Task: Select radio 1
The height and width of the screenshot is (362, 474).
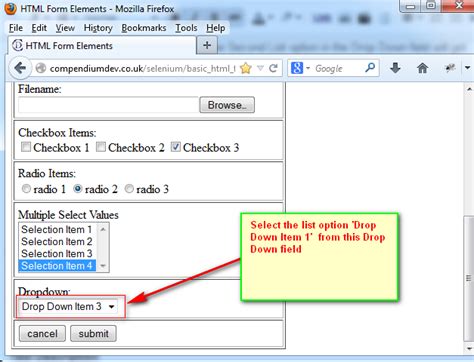Action: pyautogui.click(x=26, y=189)
